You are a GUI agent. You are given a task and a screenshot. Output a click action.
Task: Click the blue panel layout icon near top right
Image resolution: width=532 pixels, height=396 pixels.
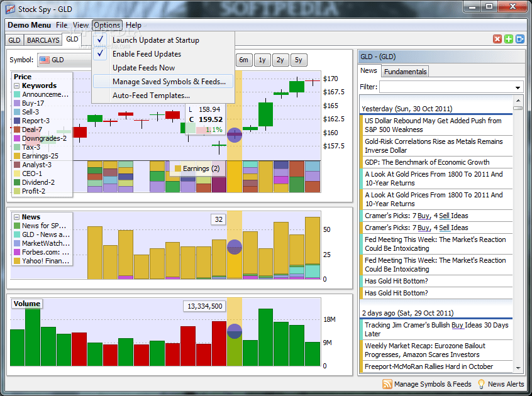click(x=519, y=38)
